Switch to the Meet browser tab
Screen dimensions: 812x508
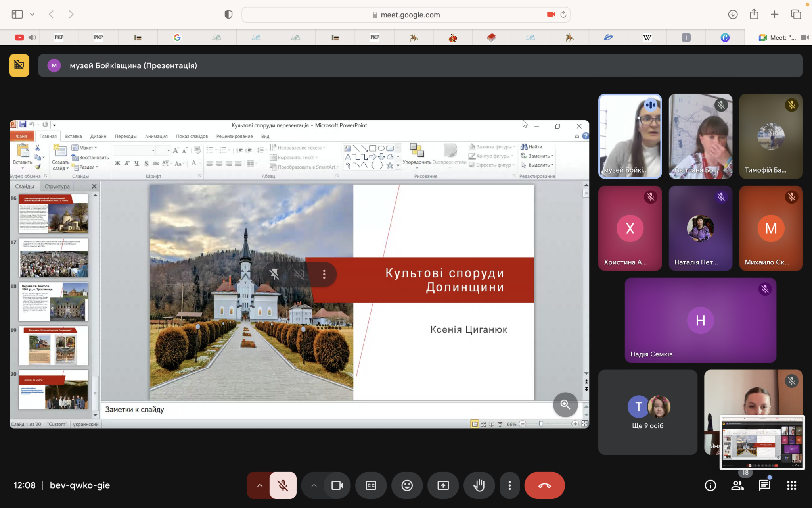(778, 37)
